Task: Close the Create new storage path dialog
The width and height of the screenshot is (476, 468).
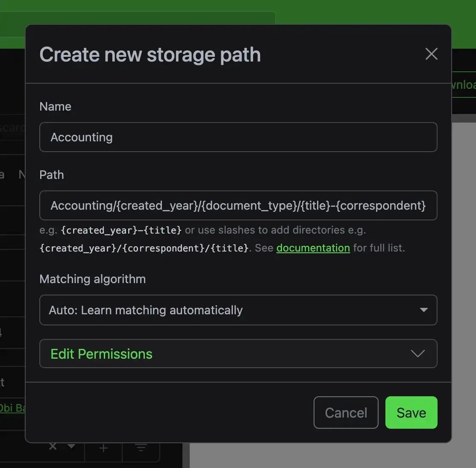Action: coord(431,54)
